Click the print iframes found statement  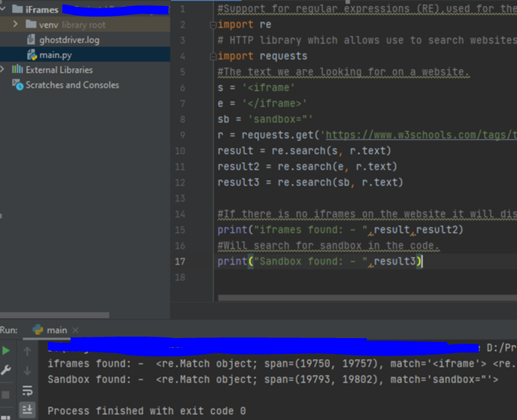[340, 230]
